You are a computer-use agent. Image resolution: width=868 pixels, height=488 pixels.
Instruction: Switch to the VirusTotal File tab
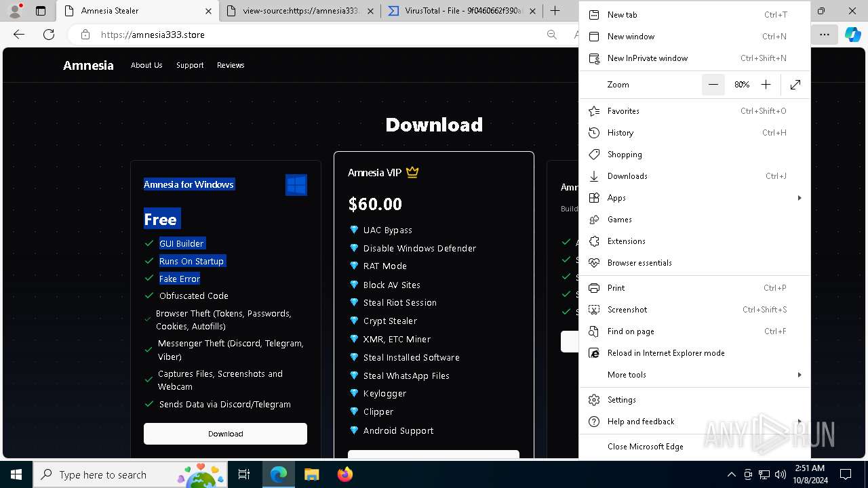pos(462,11)
